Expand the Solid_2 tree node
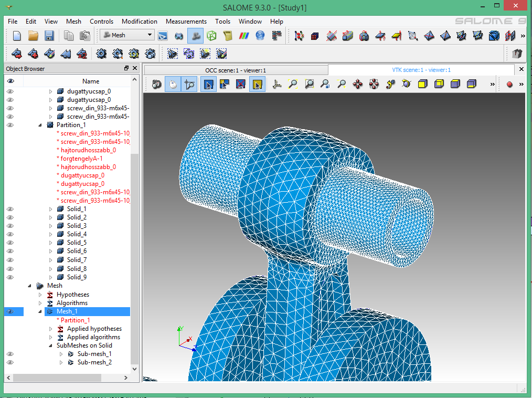Image resolution: width=532 pixels, height=398 pixels. pos(50,217)
